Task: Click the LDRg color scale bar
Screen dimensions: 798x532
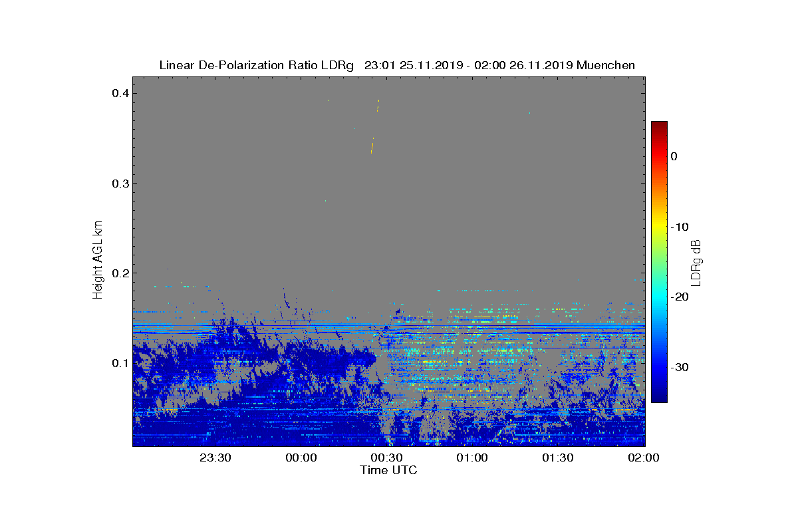Action: tap(659, 262)
